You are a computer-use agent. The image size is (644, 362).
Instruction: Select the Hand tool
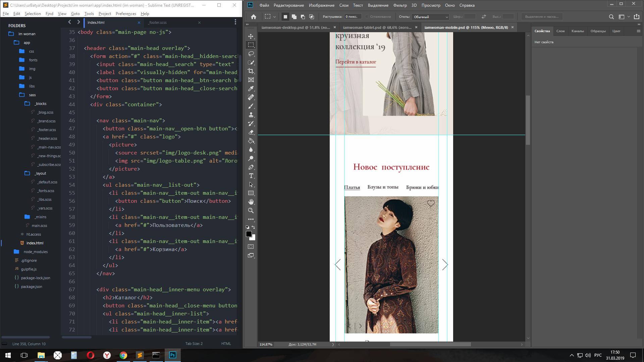point(251,202)
